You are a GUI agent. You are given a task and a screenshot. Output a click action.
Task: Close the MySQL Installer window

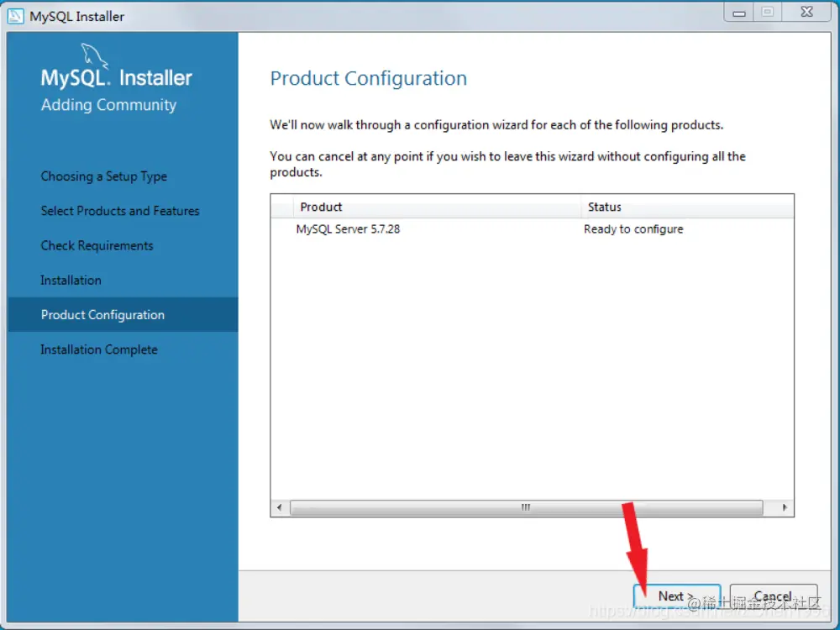pyautogui.click(x=806, y=12)
